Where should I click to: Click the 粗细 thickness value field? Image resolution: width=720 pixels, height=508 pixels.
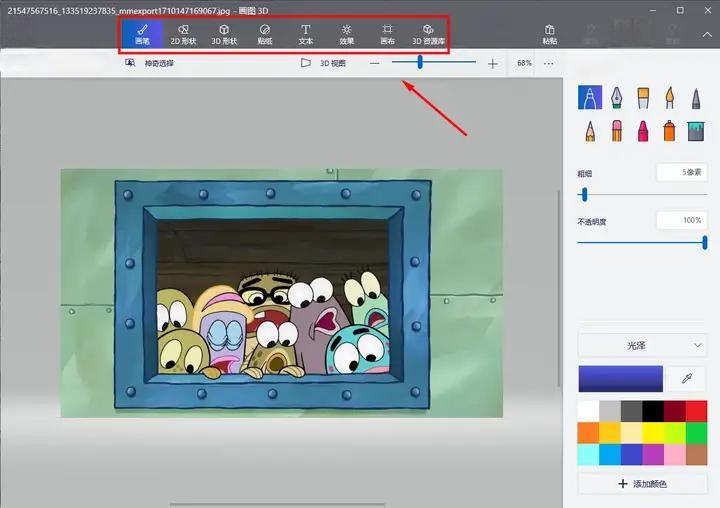coord(682,172)
